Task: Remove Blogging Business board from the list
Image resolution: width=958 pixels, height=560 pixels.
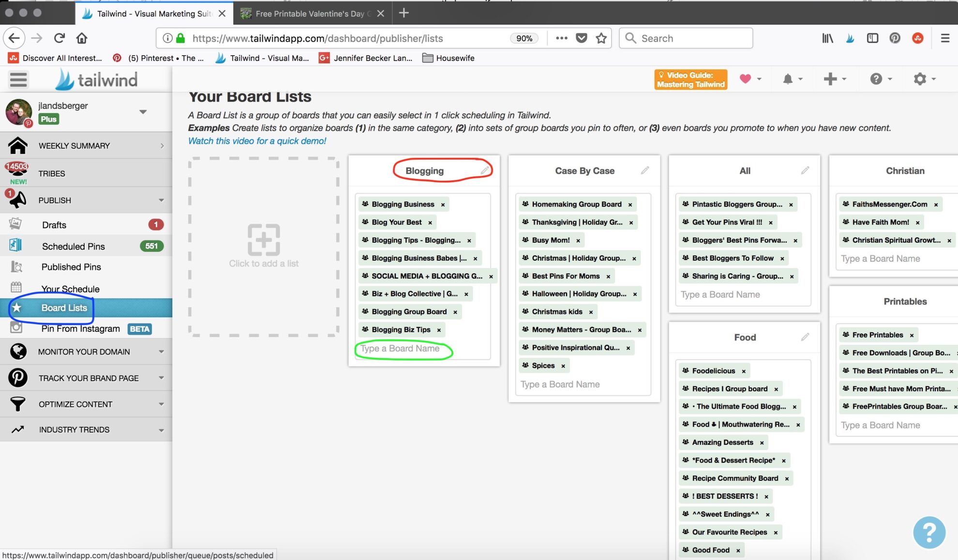Action: [443, 205]
